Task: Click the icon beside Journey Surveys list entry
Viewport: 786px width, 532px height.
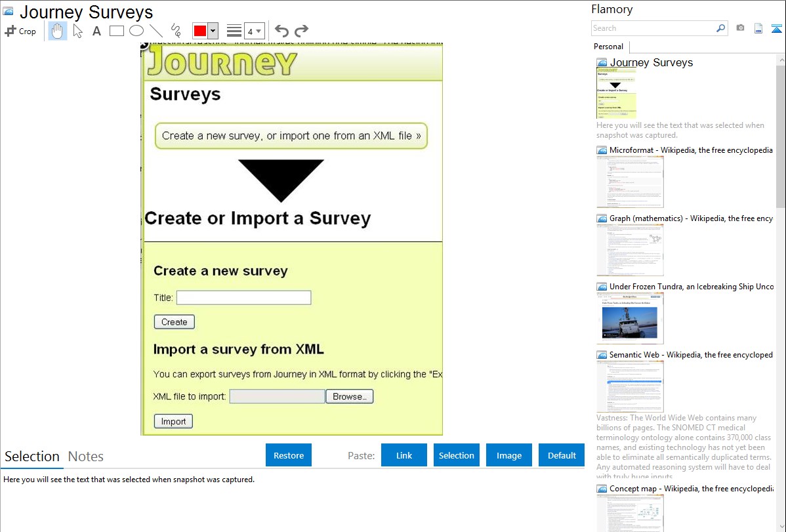Action: (x=602, y=63)
